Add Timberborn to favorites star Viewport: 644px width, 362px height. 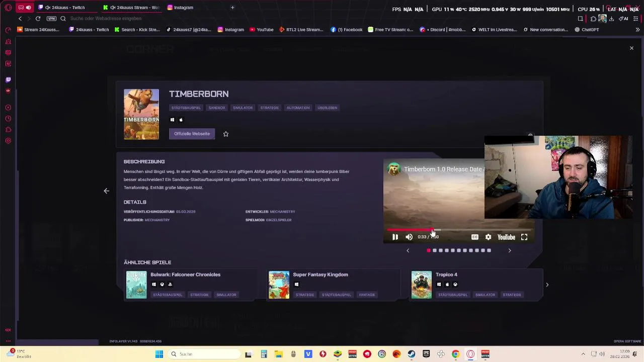(226, 134)
